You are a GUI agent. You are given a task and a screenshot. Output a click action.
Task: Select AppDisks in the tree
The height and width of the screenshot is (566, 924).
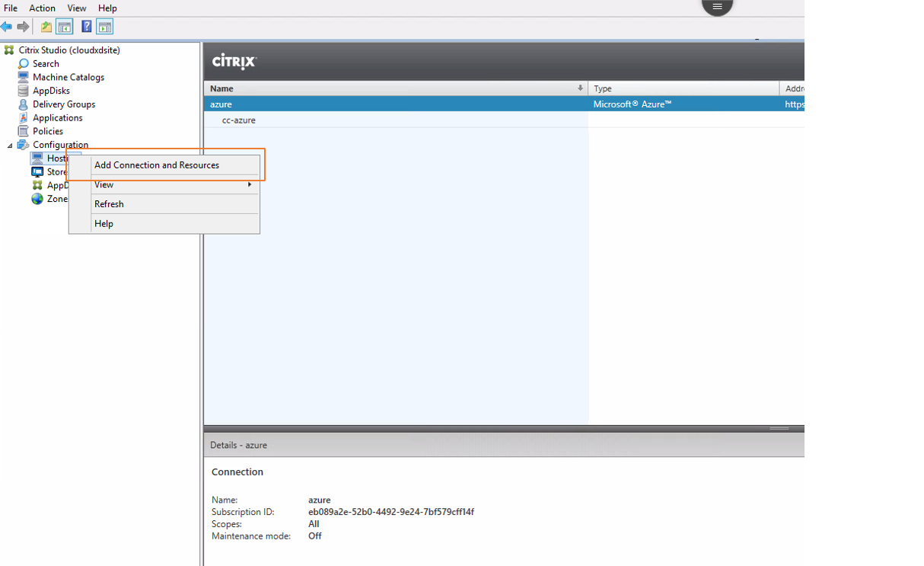pos(51,91)
